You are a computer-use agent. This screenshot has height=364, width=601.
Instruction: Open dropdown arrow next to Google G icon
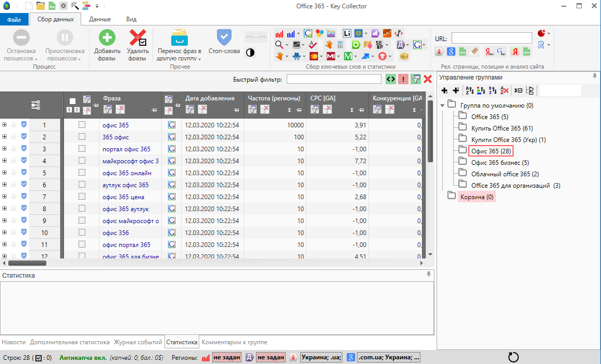pyautogui.click(x=424, y=45)
